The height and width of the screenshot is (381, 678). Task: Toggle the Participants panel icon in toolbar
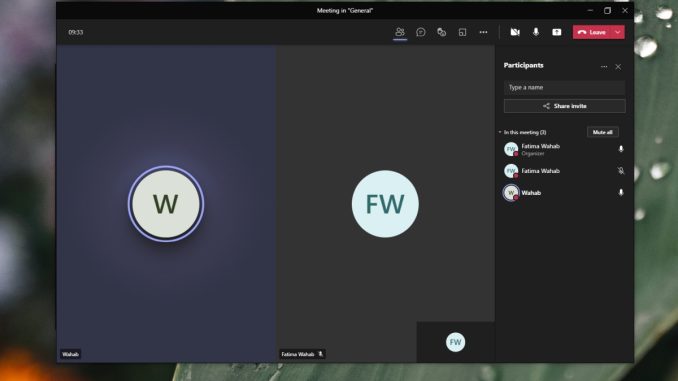400,32
